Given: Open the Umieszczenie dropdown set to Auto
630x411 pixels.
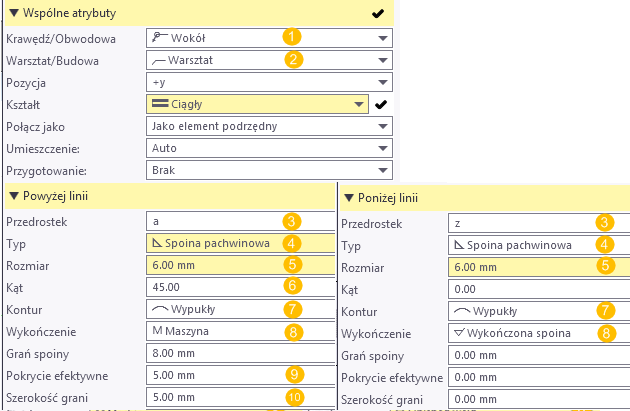Looking at the screenshot, I should [x=384, y=148].
